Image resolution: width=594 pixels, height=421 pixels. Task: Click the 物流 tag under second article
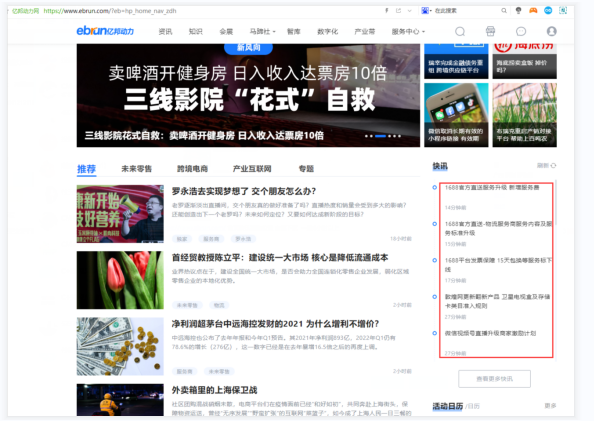coord(219,305)
